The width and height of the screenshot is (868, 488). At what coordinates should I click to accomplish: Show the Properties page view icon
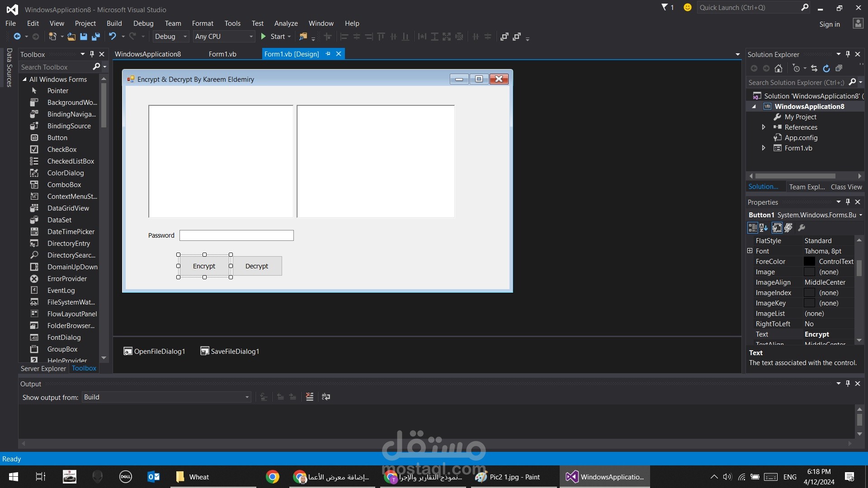coord(777,228)
